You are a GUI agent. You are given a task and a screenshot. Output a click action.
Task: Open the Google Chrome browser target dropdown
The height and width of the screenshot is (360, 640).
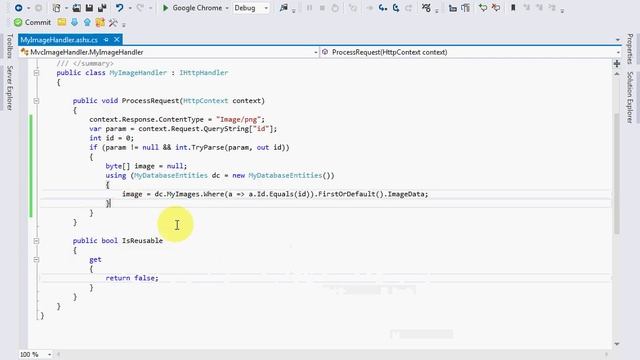pyautogui.click(x=227, y=8)
